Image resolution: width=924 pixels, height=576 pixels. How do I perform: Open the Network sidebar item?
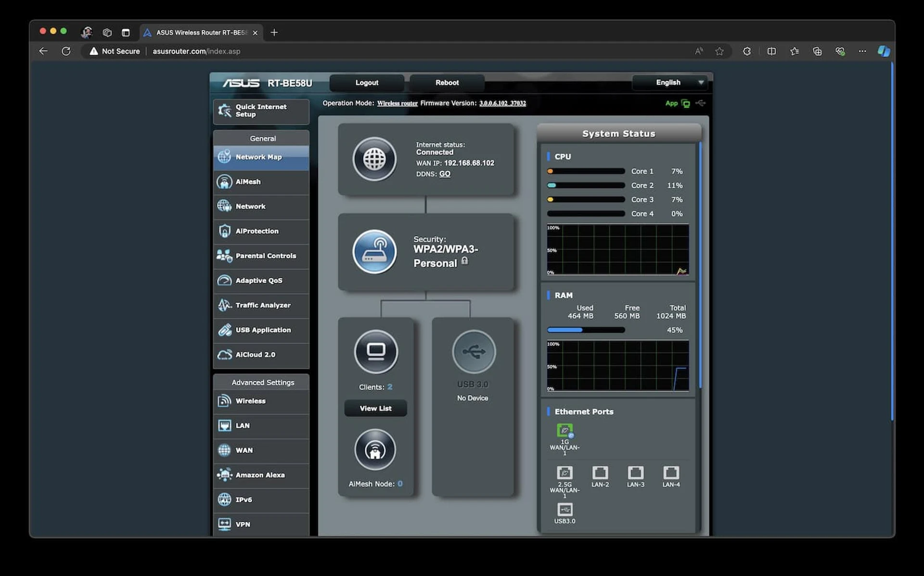point(261,206)
